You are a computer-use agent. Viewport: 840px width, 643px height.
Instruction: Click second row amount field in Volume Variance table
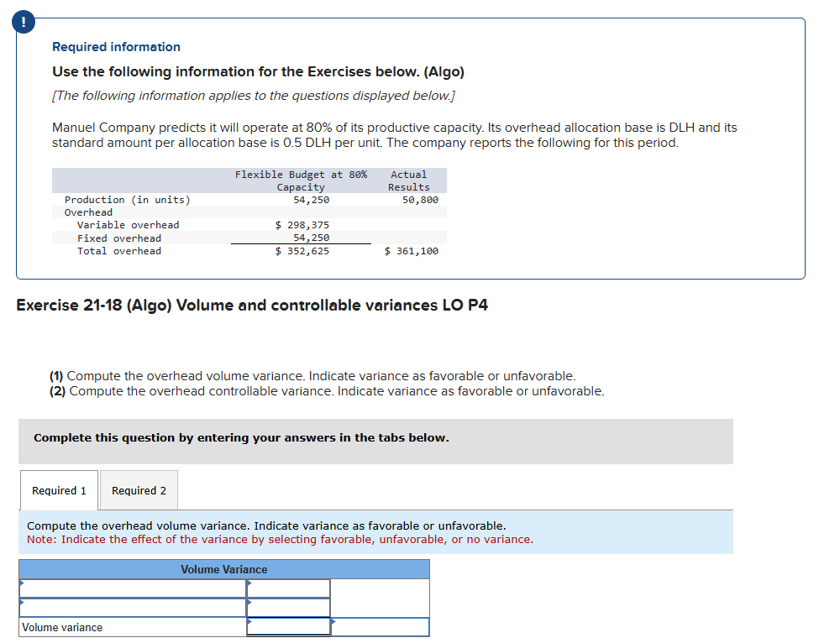[x=288, y=608]
